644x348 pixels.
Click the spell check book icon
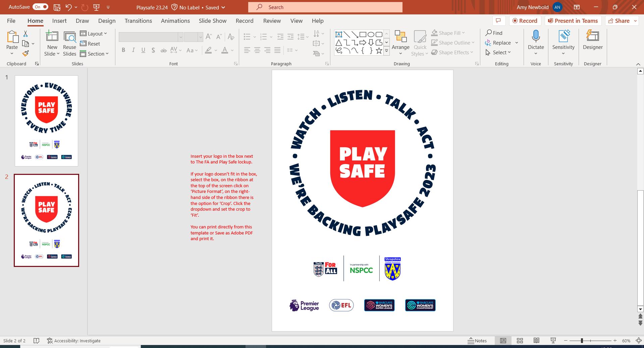[x=37, y=341]
